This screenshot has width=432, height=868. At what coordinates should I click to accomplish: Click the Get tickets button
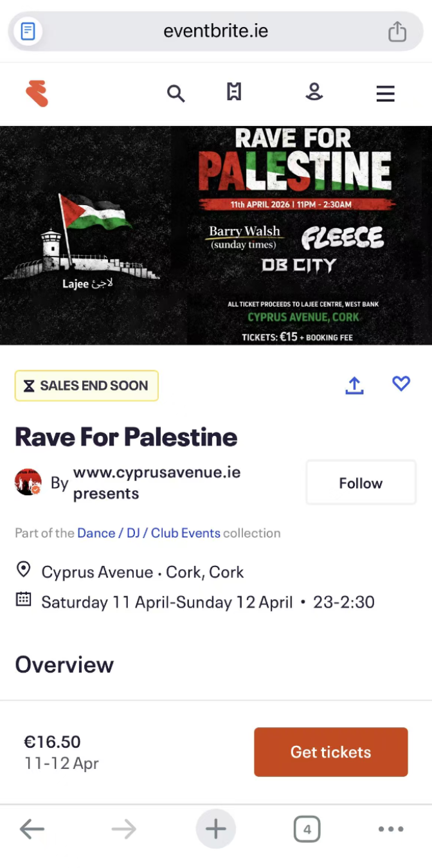[x=330, y=752]
